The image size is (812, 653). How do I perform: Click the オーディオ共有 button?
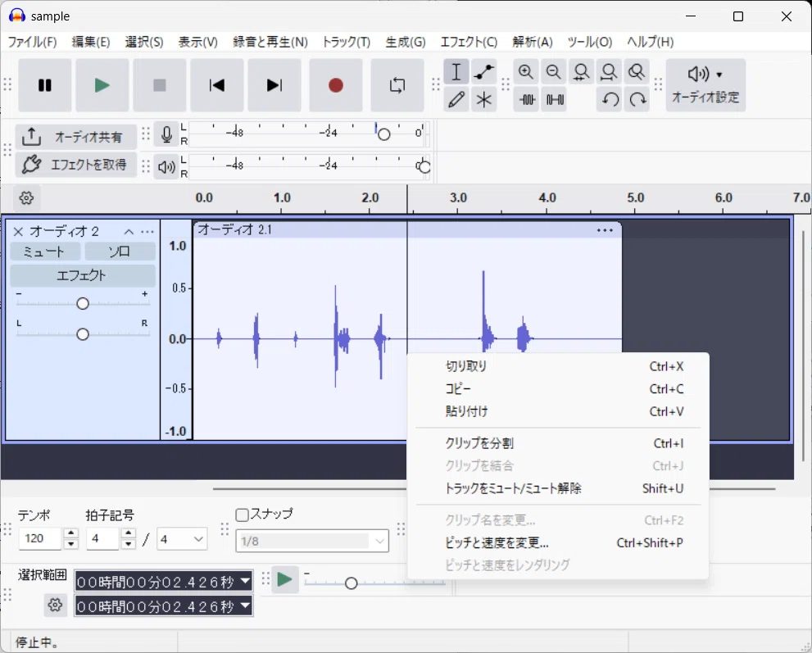[x=76, y=137]
